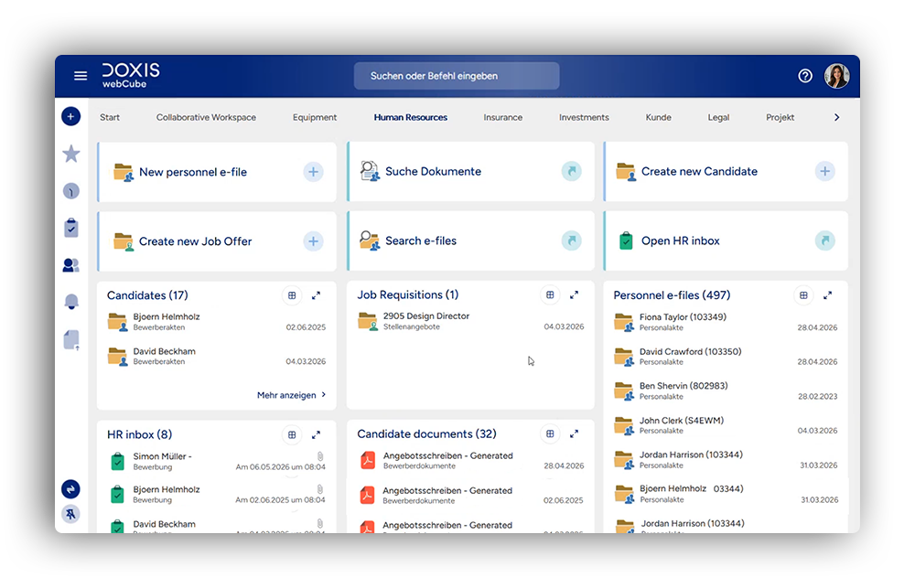The image size is (915, 588).
Task: Switch to the Equipment tab
Action: tap(315, 117)
